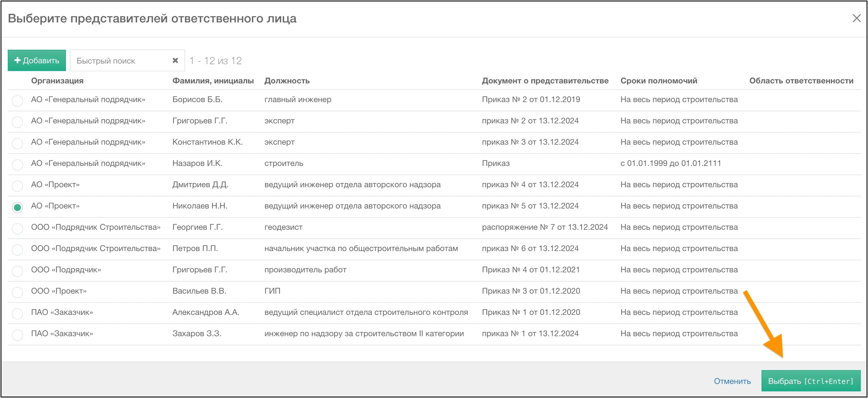868x398 pixels.
Task: Close the representatives selection dialog
Action: click(x=856, y=18)
